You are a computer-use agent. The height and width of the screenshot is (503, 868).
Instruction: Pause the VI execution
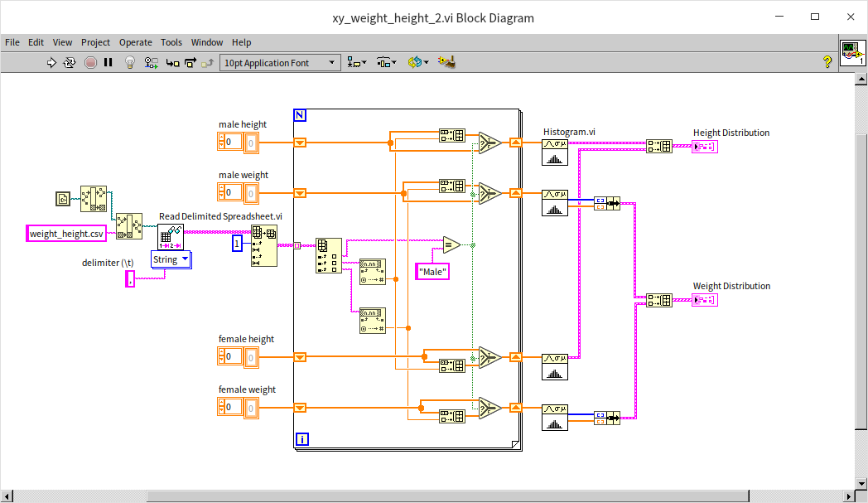tap(108, 62)
